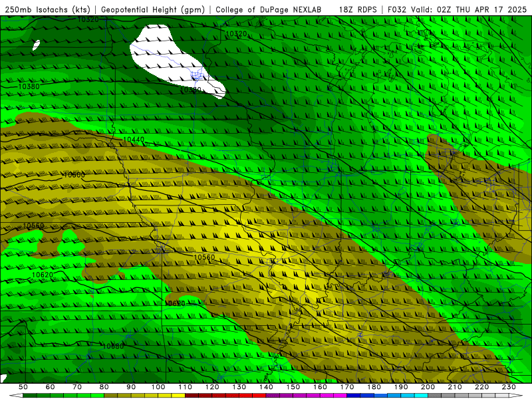Click the 10560 label in the yellow jet core
This screenshot has width=532, height=399.
[x=204, y=257]
